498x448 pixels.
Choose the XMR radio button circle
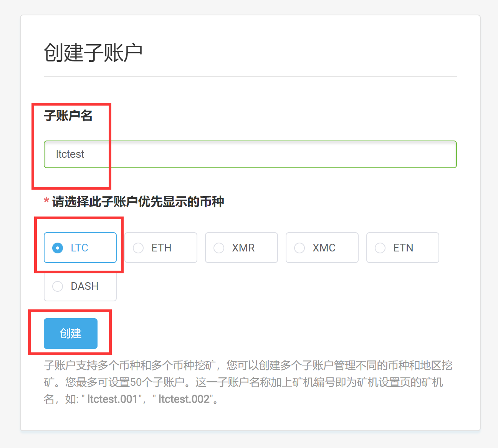pos(219,248)
